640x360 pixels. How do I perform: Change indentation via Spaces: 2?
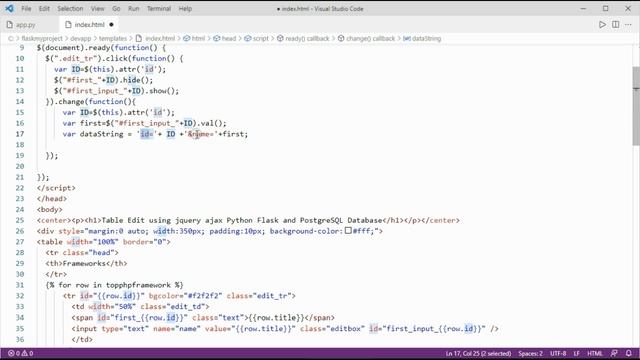click(x=530, y=353)
